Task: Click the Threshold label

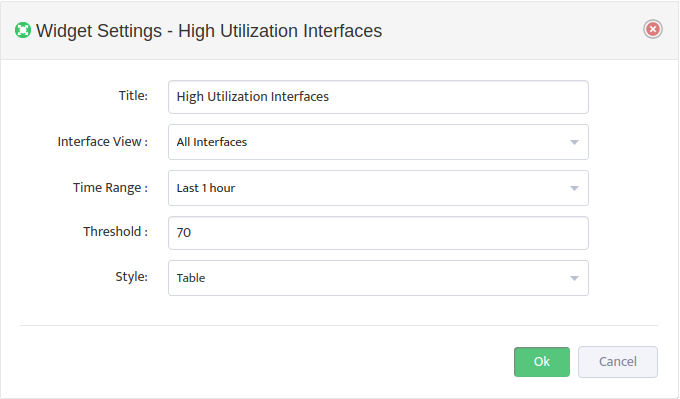Action: (115, 232)
